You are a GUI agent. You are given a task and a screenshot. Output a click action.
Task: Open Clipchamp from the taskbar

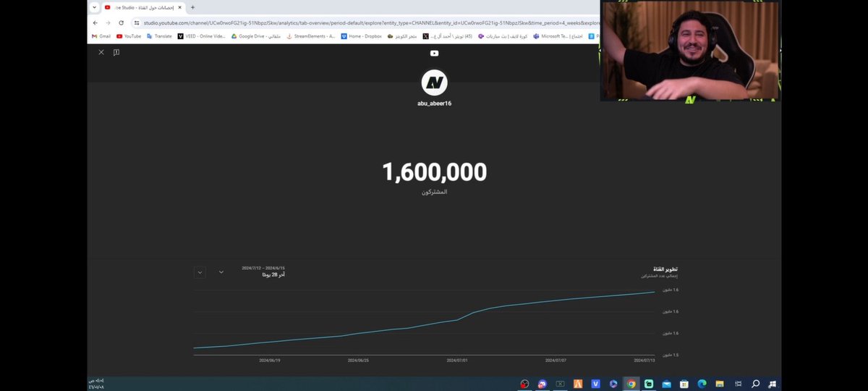click(613, 384)
